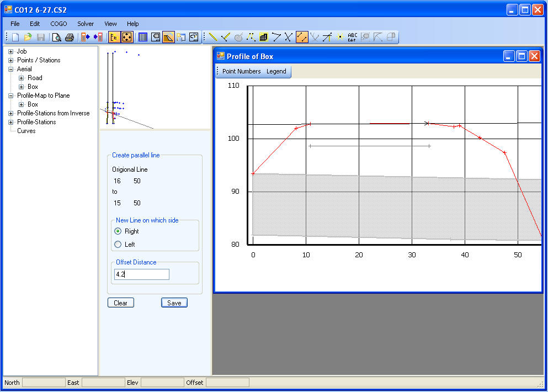Select the yellow dotted polyline points tool
The height and width of the screenshot is (392, 548).
[x=251, y=37]
